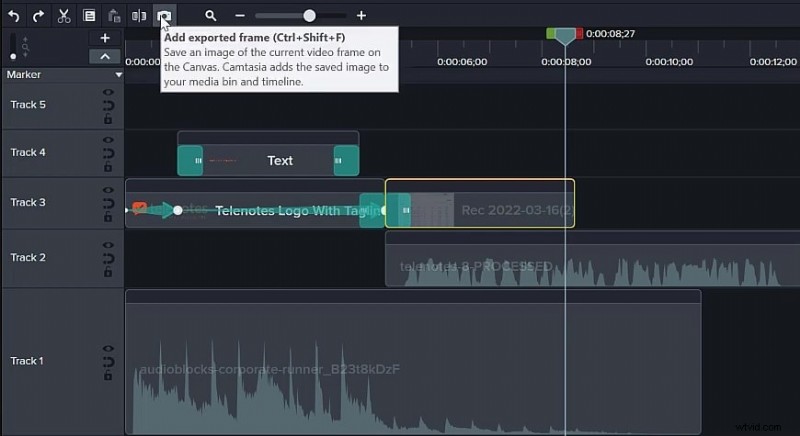The image size is (800, 436).
Task: Add exported frame with camera icon
Action: (164, 16)
